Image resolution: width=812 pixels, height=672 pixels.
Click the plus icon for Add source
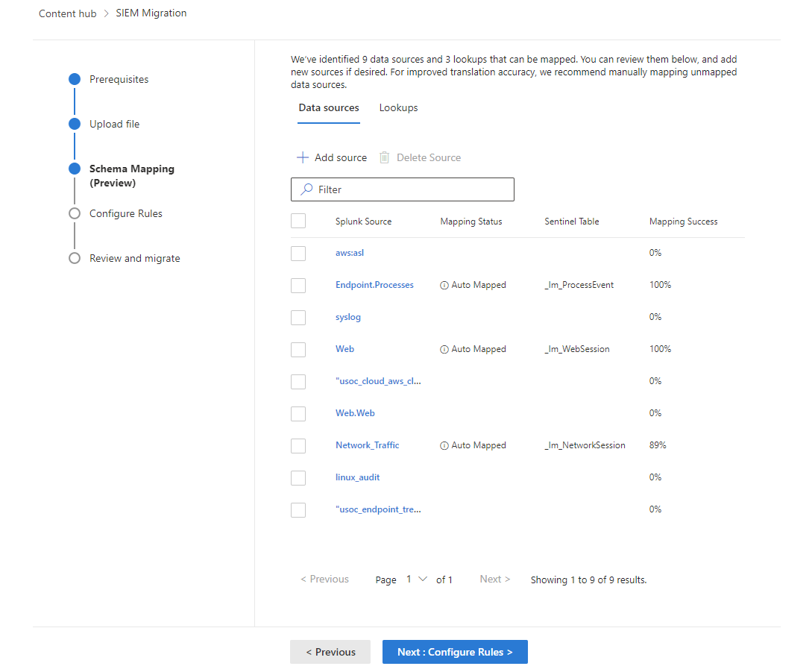[303, 157]
